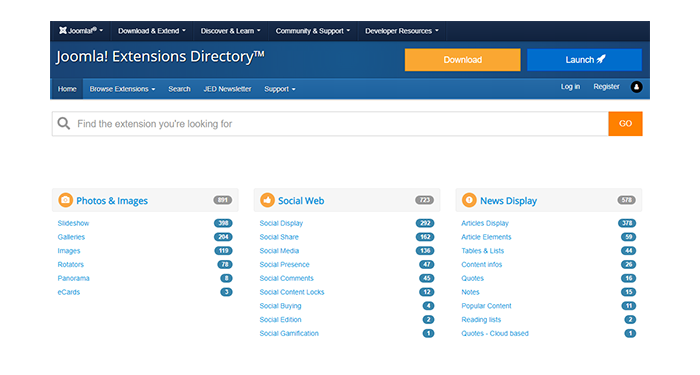Screen dimensions: 700x375
Task: Open the Social Comments subcategory
Action: click(287, 278)
